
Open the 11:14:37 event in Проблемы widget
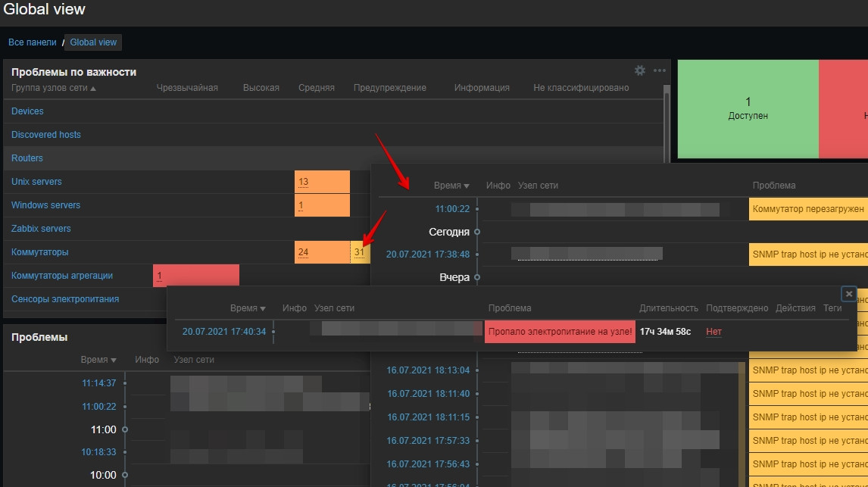98,383
